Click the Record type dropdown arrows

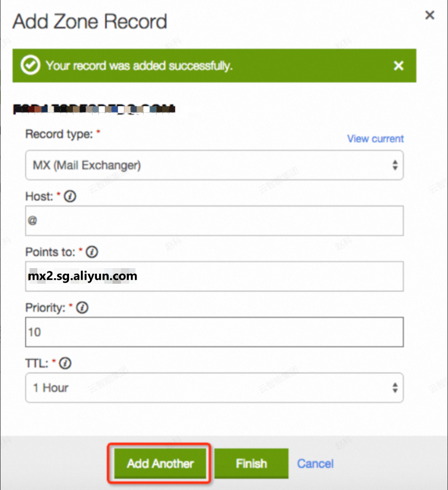(x=395, y=165)
